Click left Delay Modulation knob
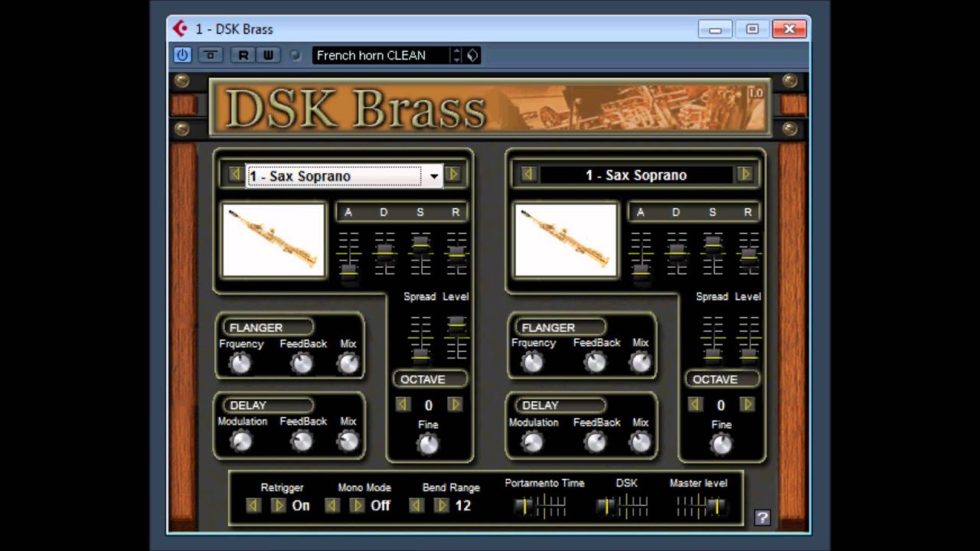980x551 pixels. click(241, 441)
